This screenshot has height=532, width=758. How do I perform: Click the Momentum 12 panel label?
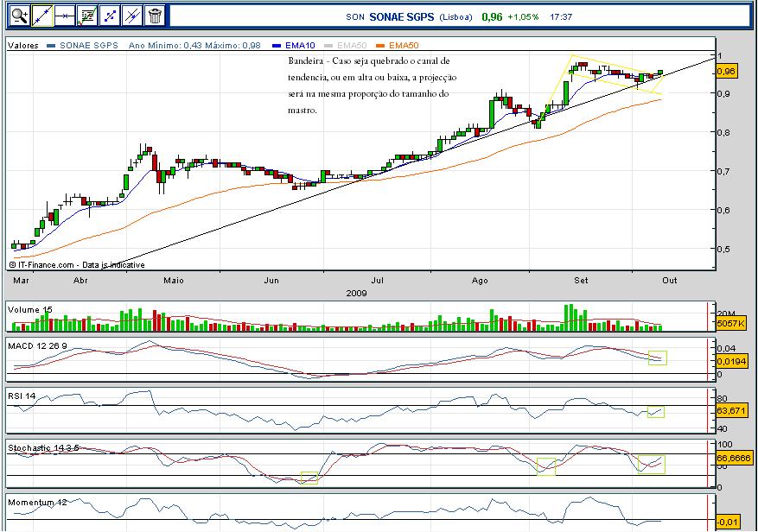(37, 502)
